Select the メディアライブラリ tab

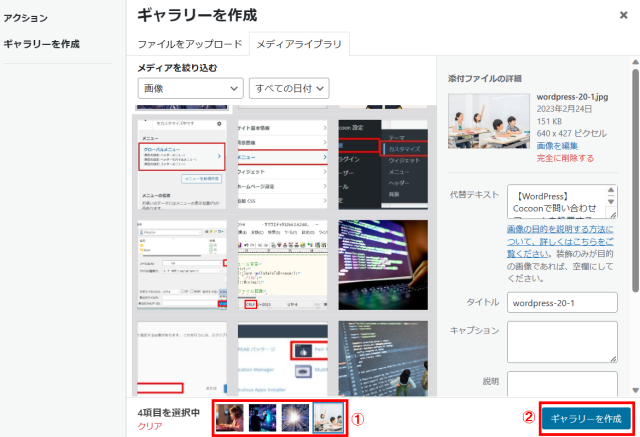coord(299,44)
